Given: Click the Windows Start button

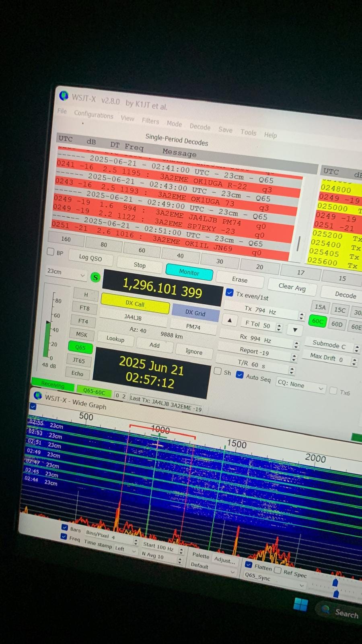Looking at the screenshot, I should (x=300, y=604).
